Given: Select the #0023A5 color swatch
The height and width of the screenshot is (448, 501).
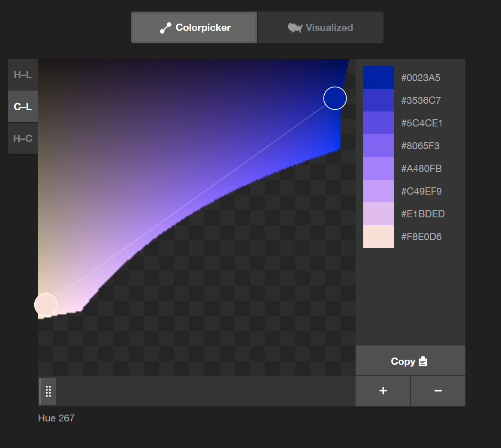Looking at the screenshot, I should [x=378, y=78].
